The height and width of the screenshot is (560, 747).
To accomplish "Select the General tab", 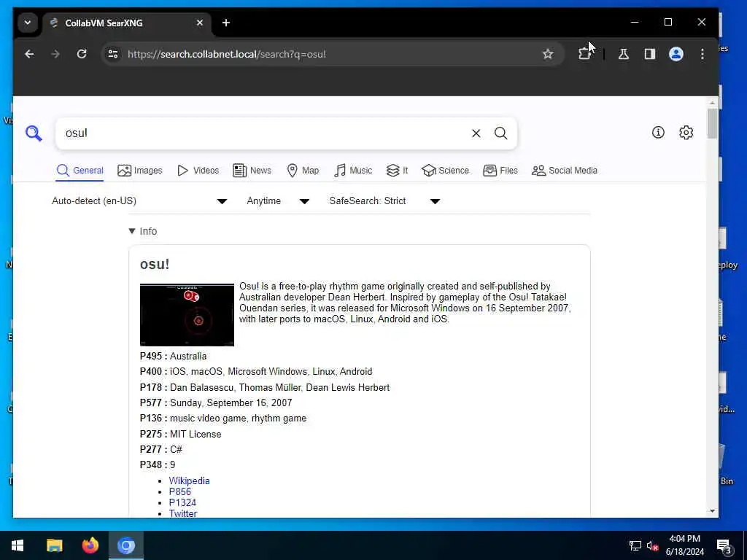I will point(80,171).
